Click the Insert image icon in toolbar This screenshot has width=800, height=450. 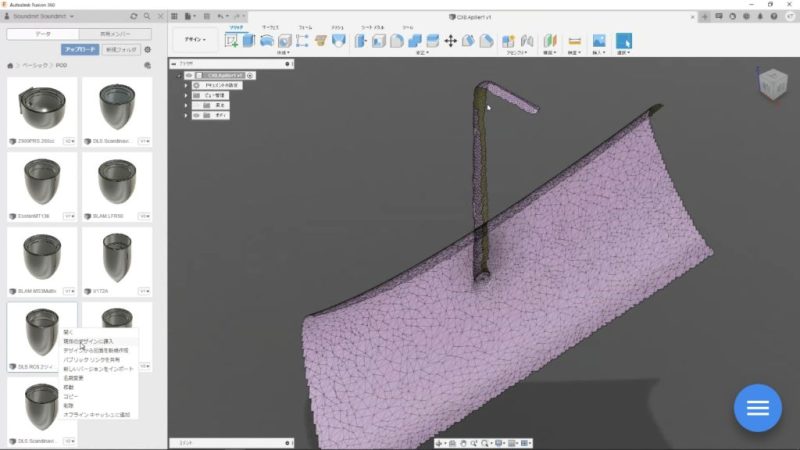[599, 41]
